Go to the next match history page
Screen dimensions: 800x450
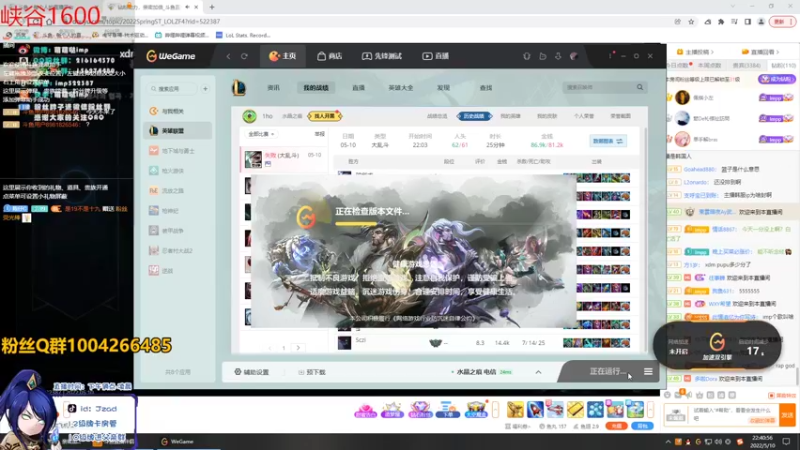(x=298, y=348)
